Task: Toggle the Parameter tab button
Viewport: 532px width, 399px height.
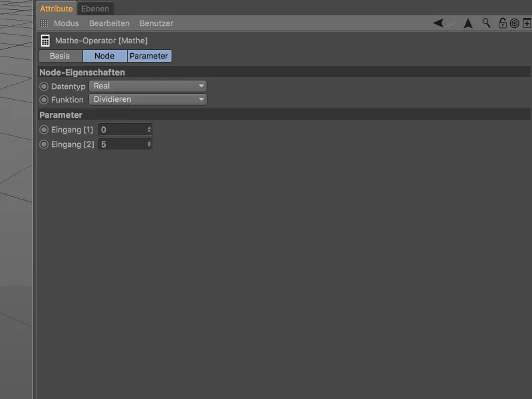Action: (149, 56)
